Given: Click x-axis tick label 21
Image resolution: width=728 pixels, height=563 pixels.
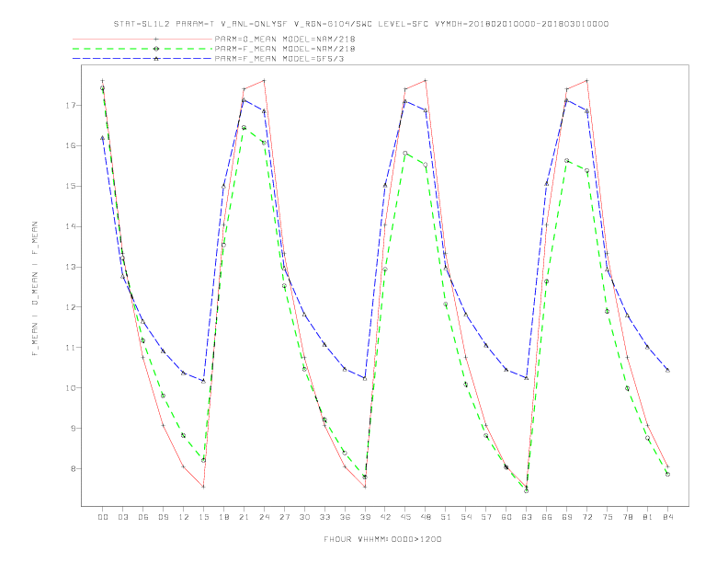Looking at the screenshot, I should tap(244, 517).
